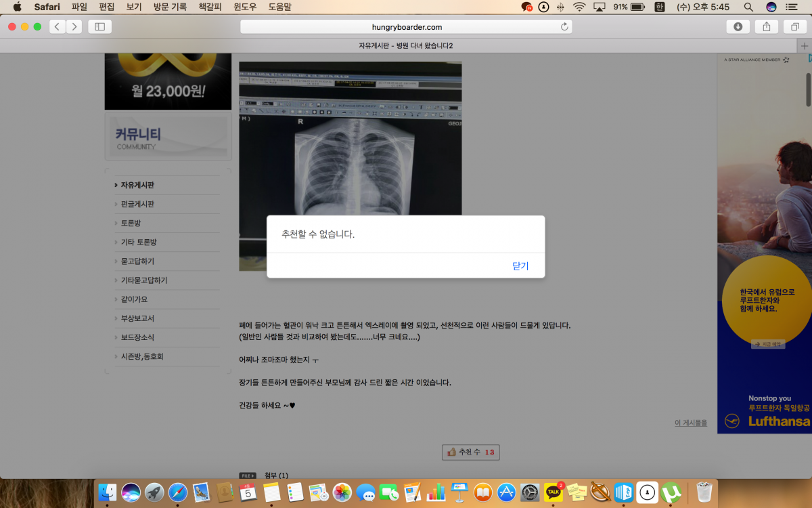Click the hungryboarder.com address field
812x508 pixels.
pyautogui.click(x=406, y=26)
